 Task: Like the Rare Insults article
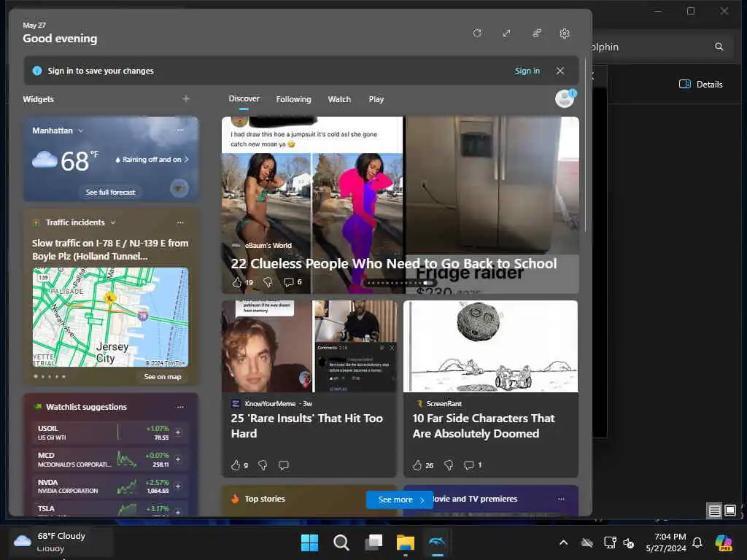[x=236, y=465]
